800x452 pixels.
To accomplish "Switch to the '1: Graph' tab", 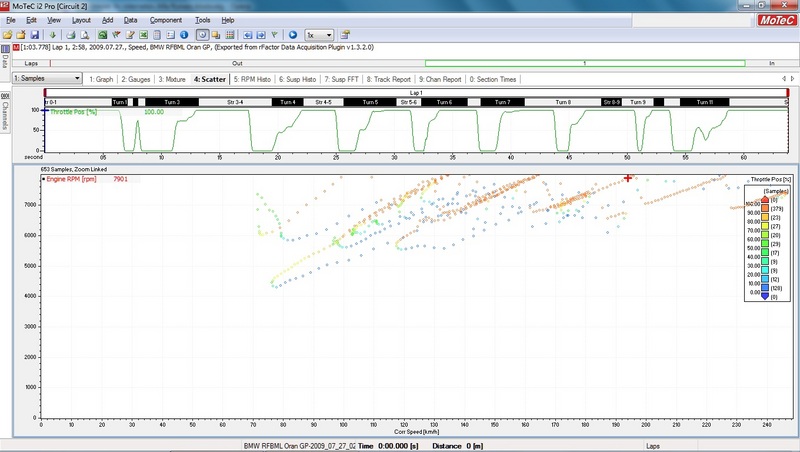I will 101,80.
